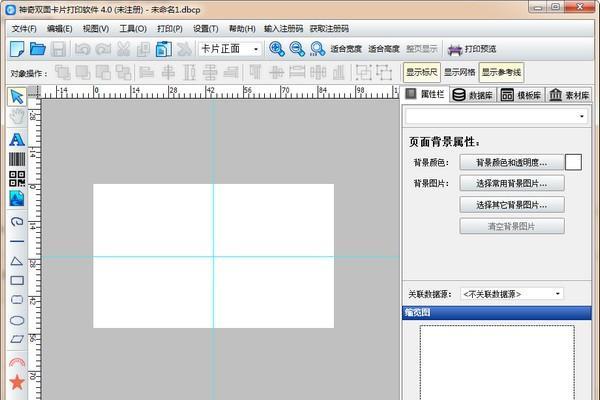Toggle the 显示网格 grid display
This screenshot has width=600, height=400.
tap(459, 72)
